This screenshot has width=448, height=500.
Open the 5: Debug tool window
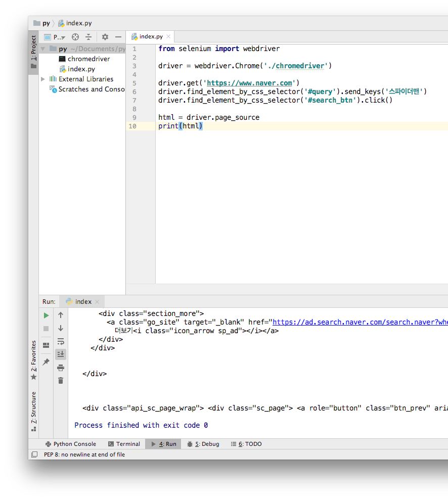click(x=203, y=444)
